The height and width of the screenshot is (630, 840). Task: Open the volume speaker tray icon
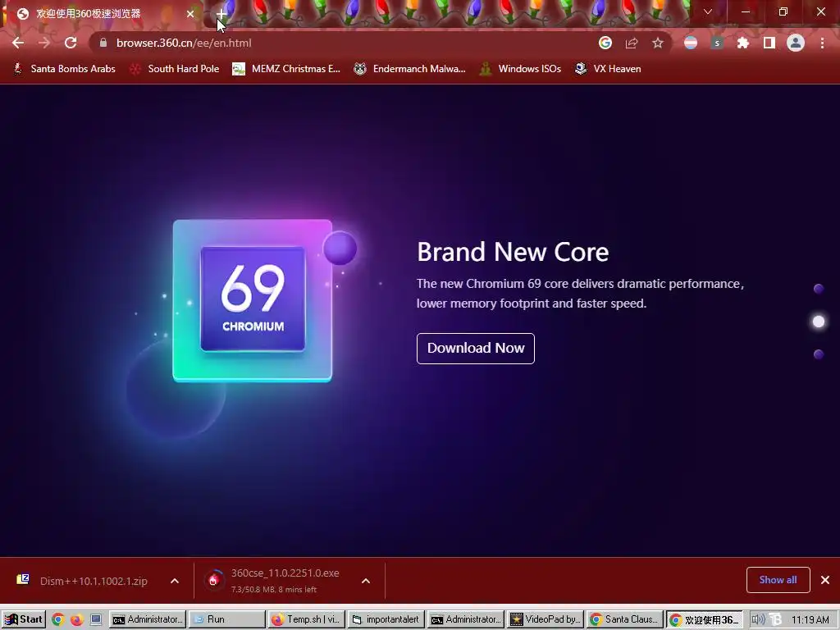pyautogui.click(x=758, y=619)
